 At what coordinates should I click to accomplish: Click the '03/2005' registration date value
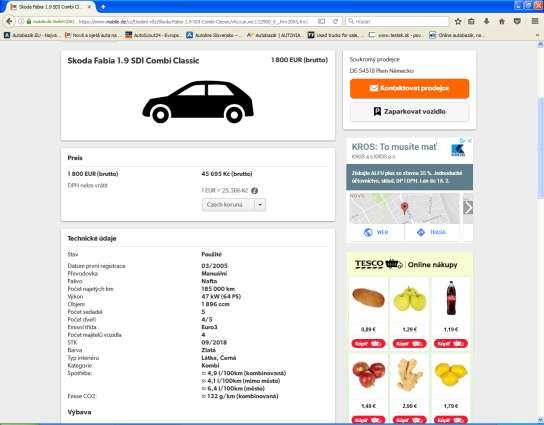[x=214, y=266]
